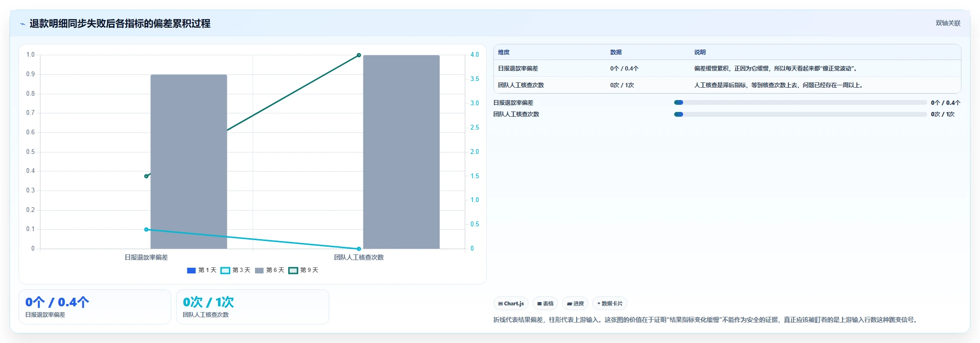This screenshot has width=980, height=343.
Task: Click the trend icon beside the title
Action: [x=22, y=24]
